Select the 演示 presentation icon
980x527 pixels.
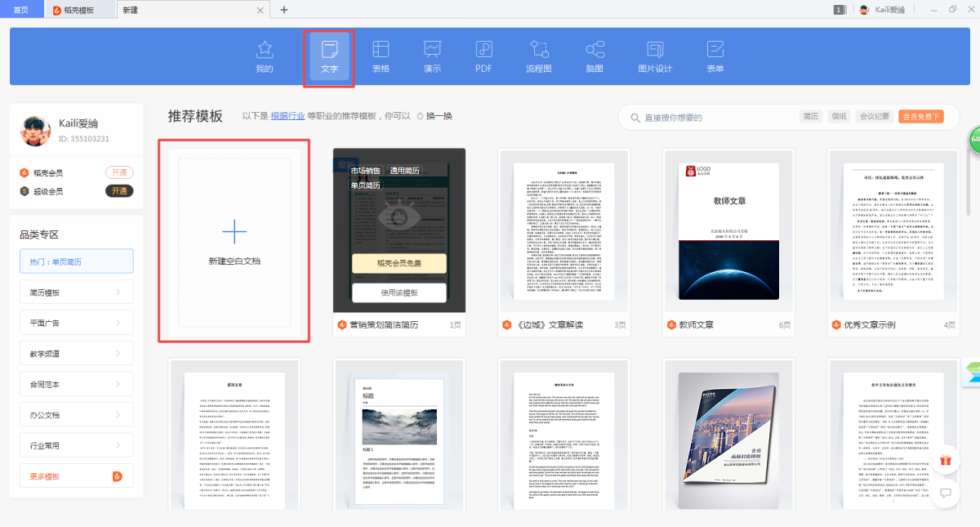(432, 57)
